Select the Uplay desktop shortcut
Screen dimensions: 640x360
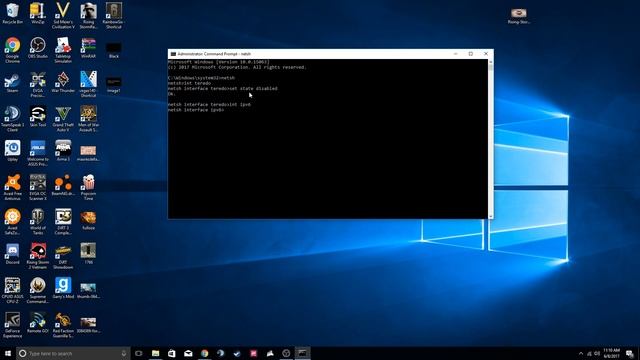(x=12, y=151)
